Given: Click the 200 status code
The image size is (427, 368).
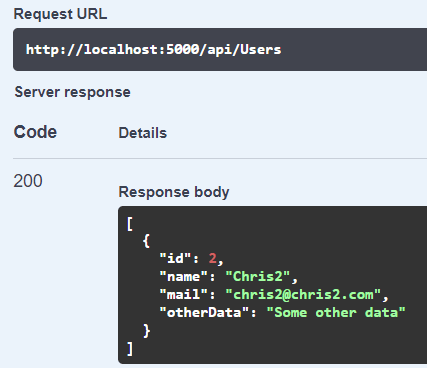Looking at the screenshot, I should (28, 181).
